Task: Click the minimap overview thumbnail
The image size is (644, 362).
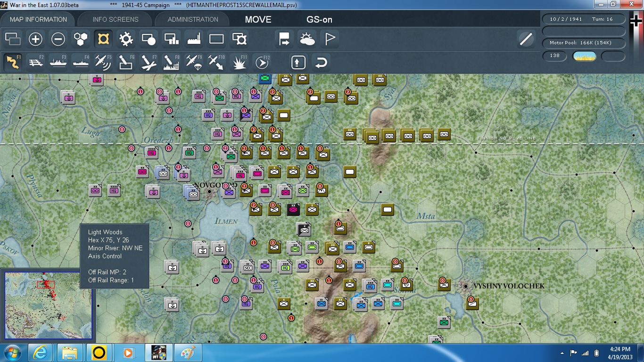Action: [48, 304]
